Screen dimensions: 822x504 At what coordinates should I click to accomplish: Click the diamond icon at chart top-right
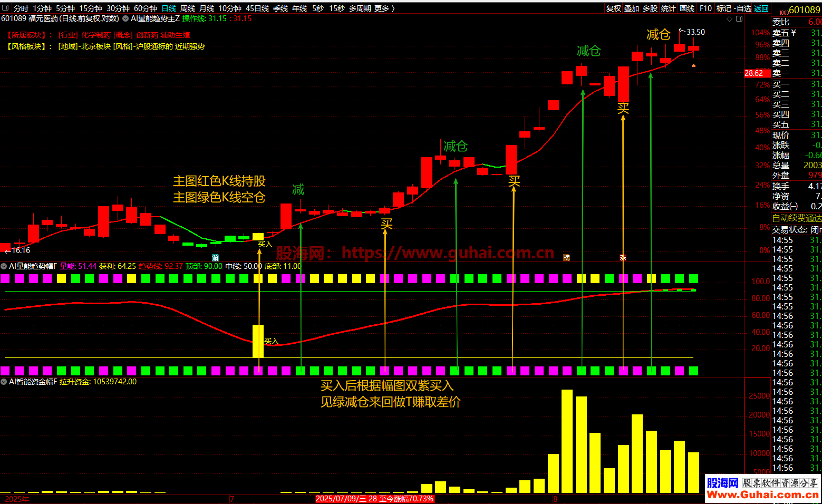[730, 18]
